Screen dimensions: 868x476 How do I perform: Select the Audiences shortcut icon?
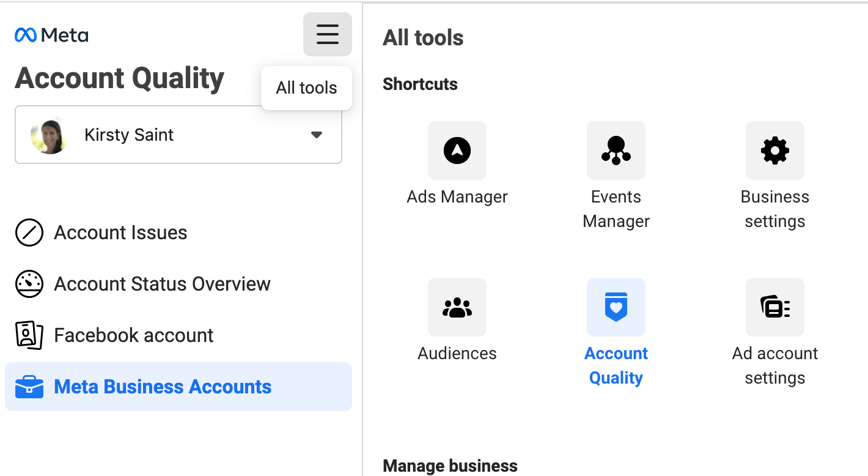coord(457,307)
